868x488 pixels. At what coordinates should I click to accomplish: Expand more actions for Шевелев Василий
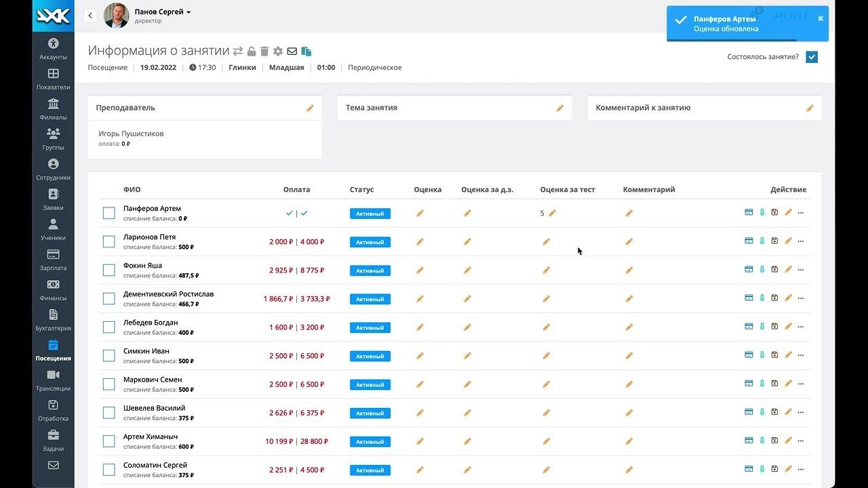[801, 412]
